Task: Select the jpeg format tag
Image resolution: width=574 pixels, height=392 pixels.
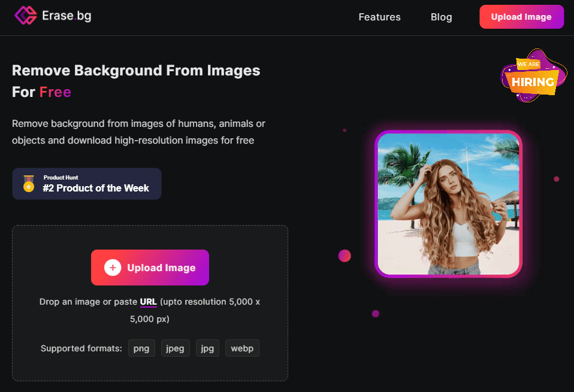Action: [x=175, y=348]
